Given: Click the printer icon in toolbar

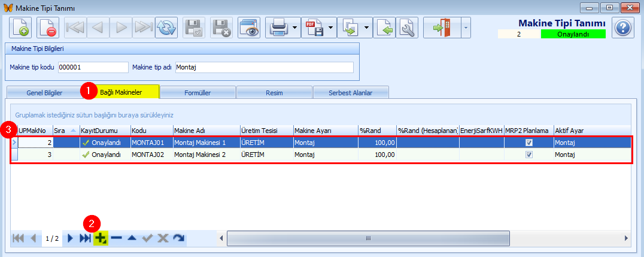Looking at the screenshot, I should 278,28.
